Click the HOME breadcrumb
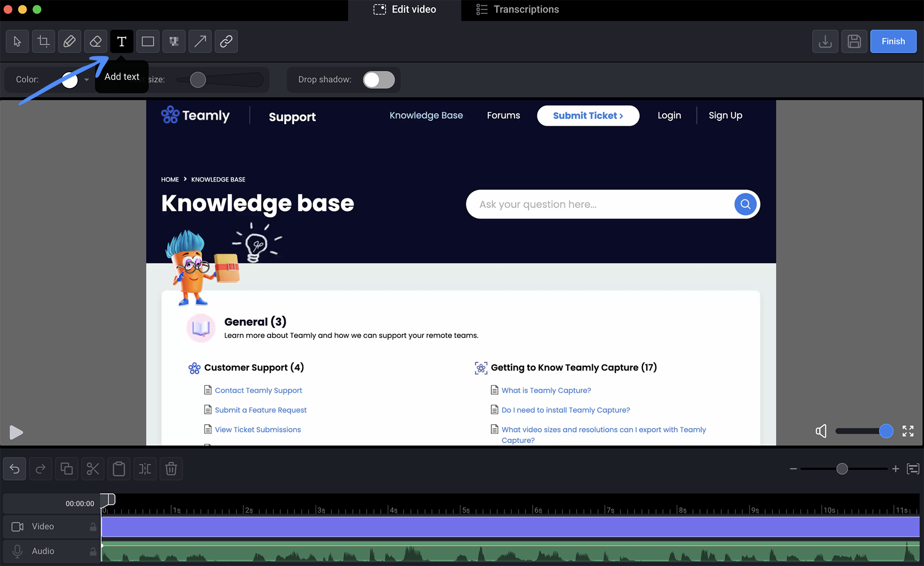Viewport: 924px width, 566px height. [170, 180]
